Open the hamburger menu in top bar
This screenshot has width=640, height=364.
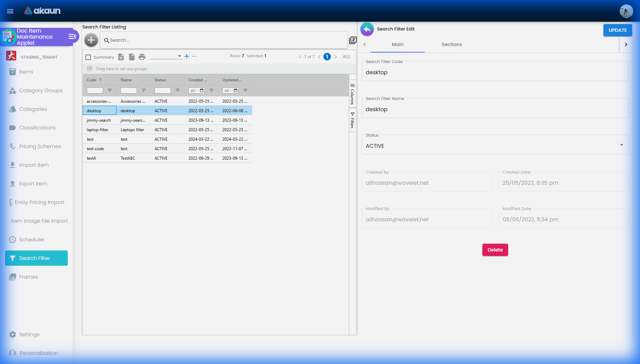click(10, 11)
